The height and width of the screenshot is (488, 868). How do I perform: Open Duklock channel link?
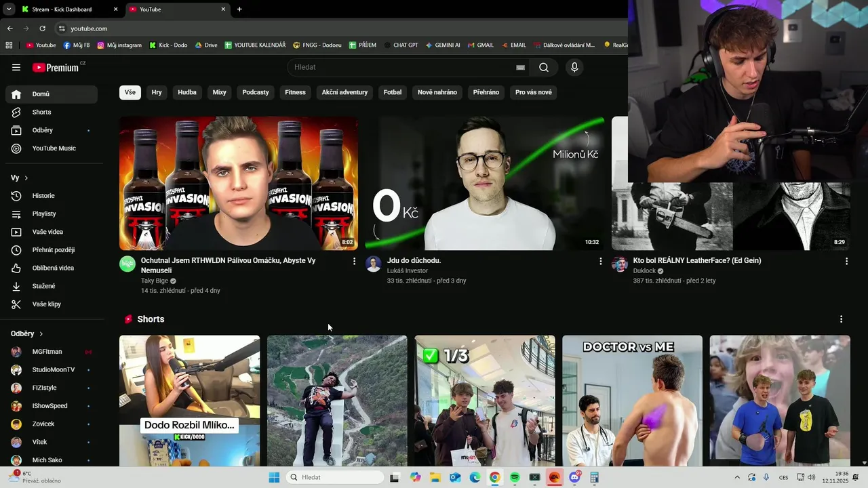pyautogui.click(x=644, y=270)
